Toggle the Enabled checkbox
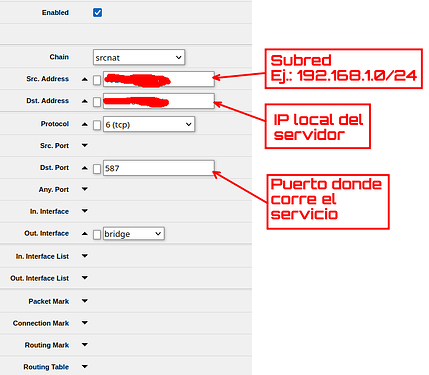The width and height of the screenshot is (429, 375). (x=97, y=13)
